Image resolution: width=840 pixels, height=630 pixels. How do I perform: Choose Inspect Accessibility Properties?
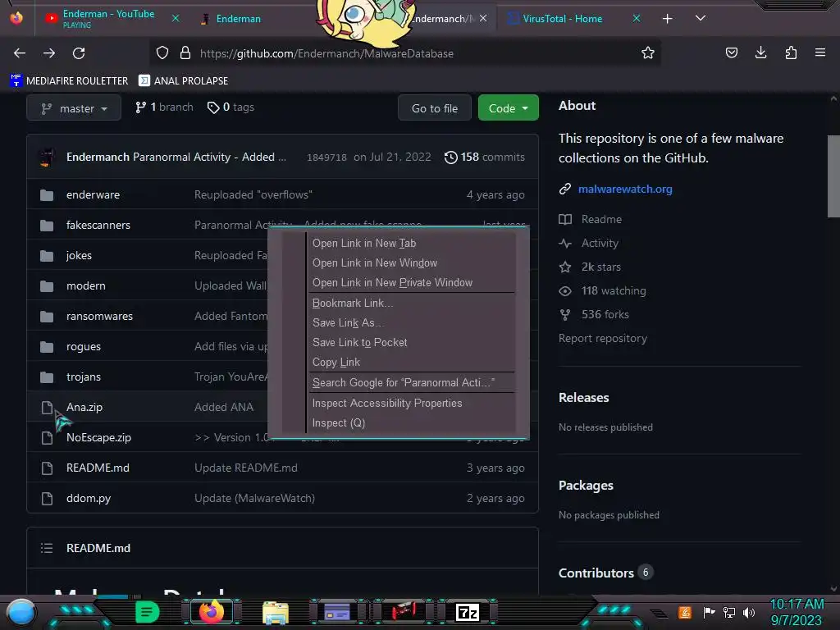point(413,403)
